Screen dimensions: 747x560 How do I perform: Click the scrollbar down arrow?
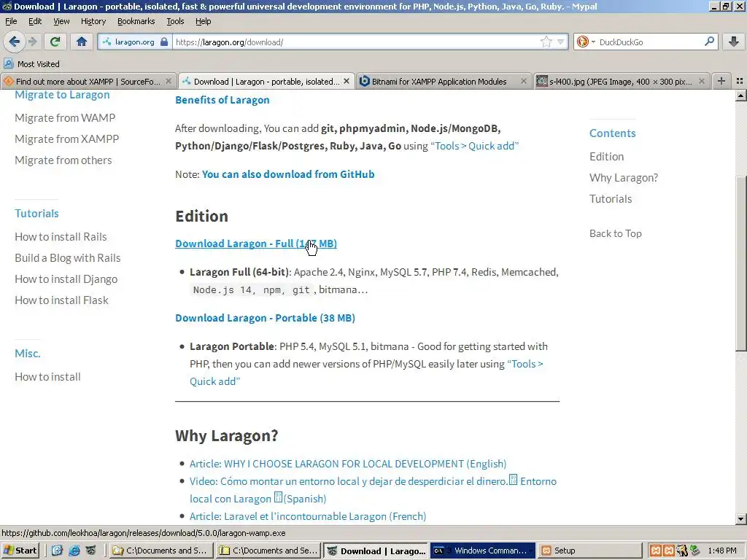pos(740,519)
